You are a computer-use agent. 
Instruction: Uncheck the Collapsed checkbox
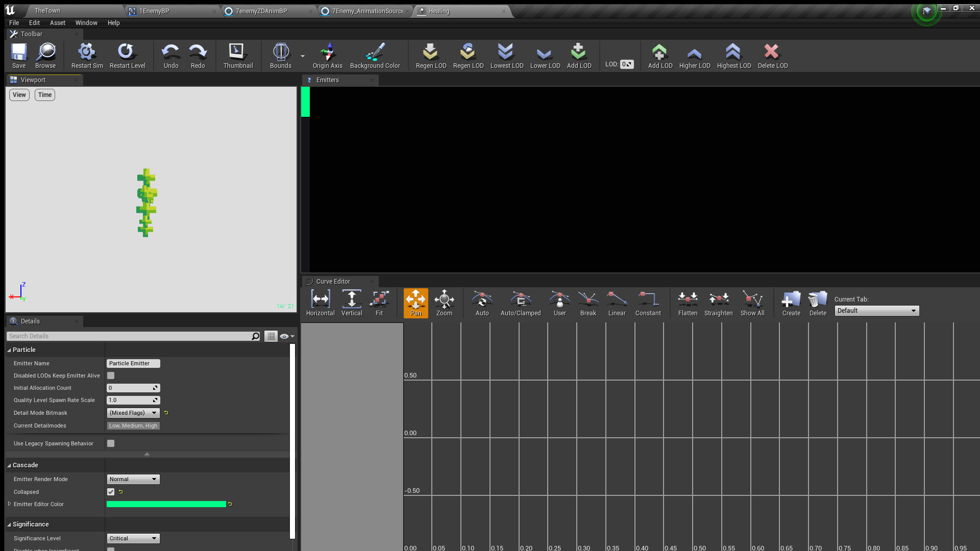tap(111, 492)
